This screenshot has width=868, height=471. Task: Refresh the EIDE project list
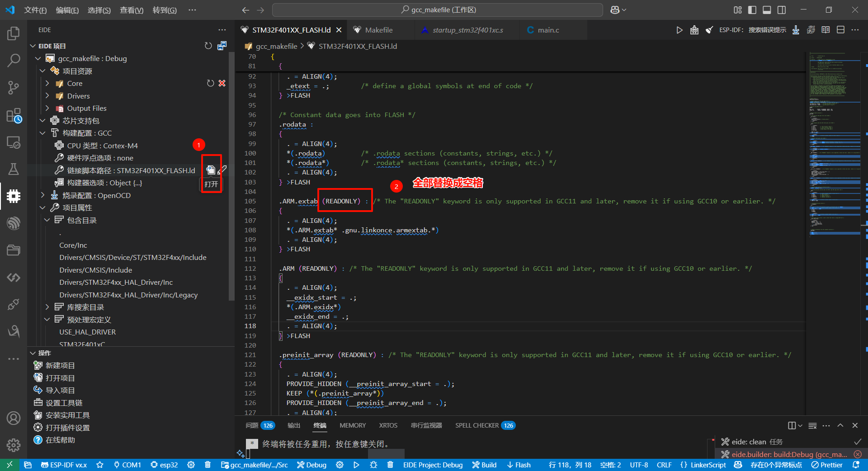click(x=208, y=46)
